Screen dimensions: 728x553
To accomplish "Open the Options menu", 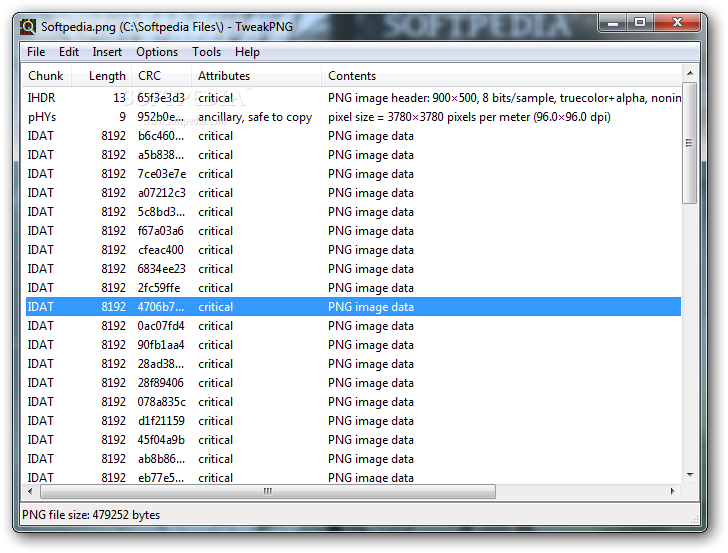I will coord(157,52).
